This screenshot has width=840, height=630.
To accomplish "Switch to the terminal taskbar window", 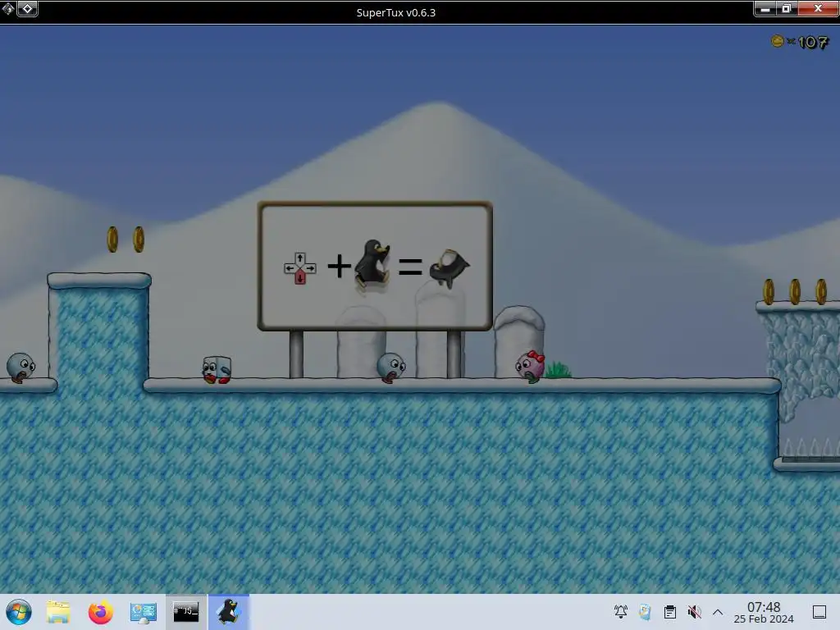I will (186, 612).
